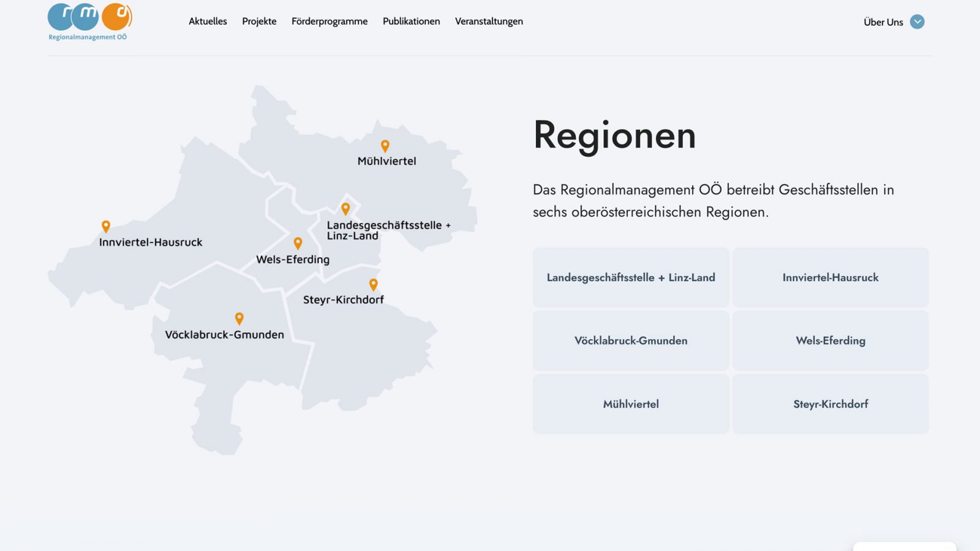Screen dimensions: 980x551
Task: Open the Publikationen menu item
Action: click(411, 21)
